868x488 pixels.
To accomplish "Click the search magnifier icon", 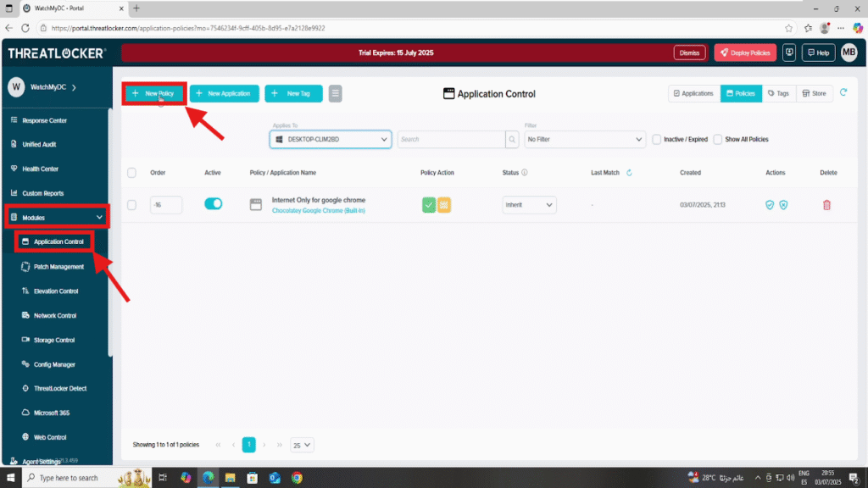I will (512, 140).
